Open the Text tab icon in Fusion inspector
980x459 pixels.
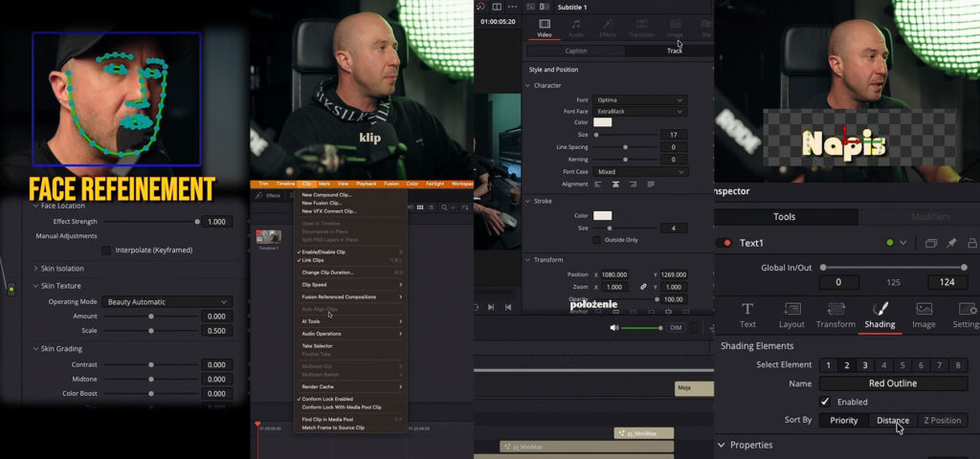click(x=747, y=315)
